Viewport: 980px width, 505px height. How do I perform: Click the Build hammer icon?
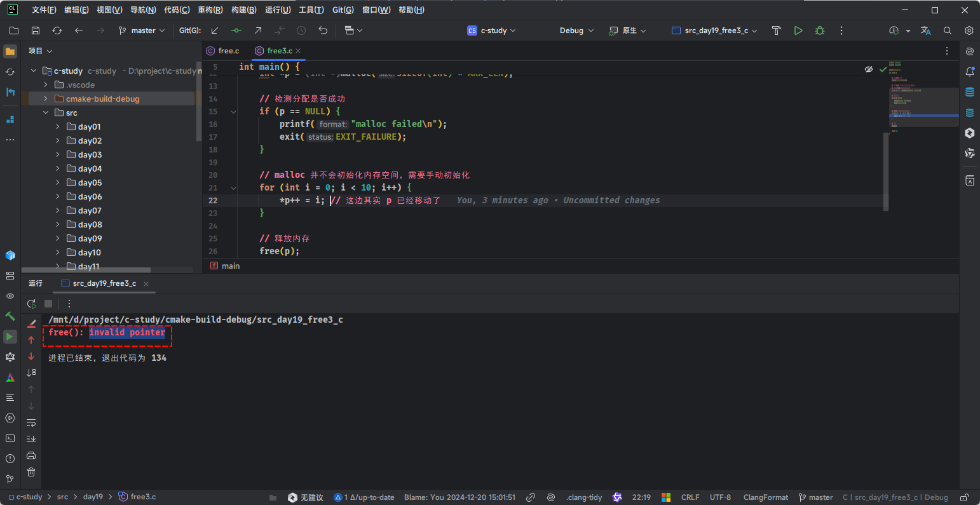coord(776,30)
